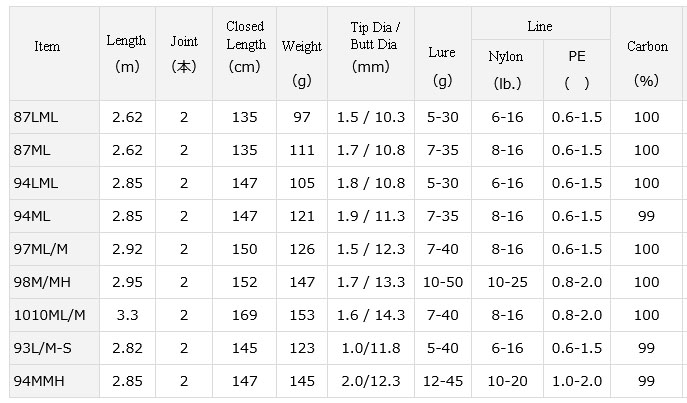Click the 93L/M-S item cell

[x=54, y=348]
